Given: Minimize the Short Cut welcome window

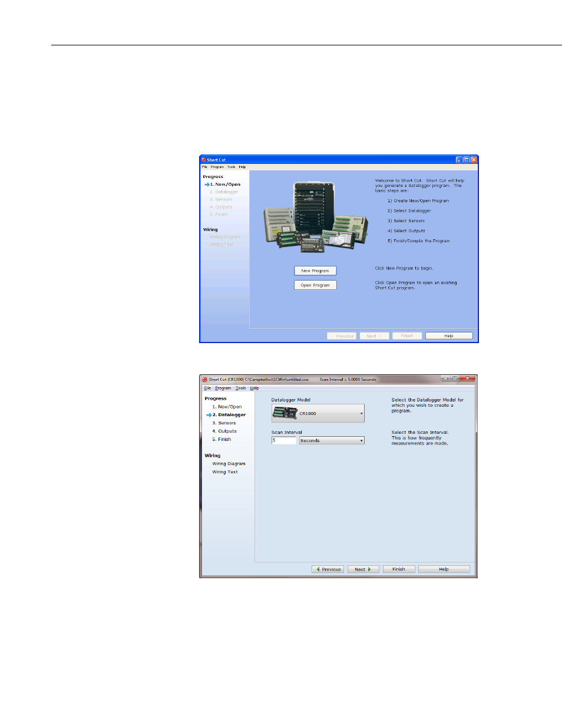Looking at the screenshot, I should (459, 160).
